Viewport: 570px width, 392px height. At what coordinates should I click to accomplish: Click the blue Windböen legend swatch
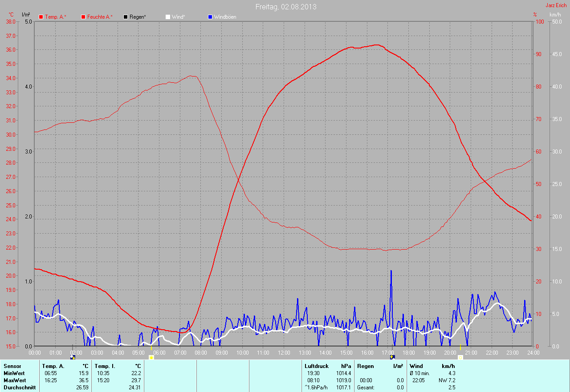pyautogui.click(x=210, y=17)
